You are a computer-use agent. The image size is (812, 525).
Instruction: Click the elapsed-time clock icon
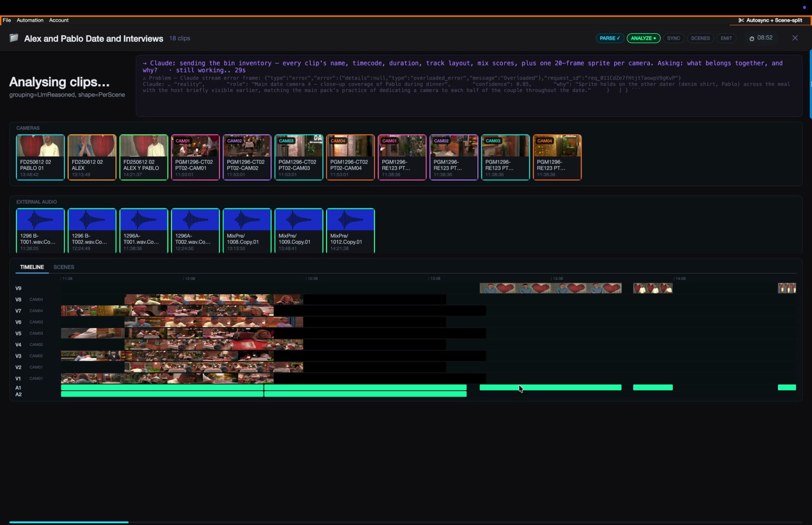click(752, 38)
